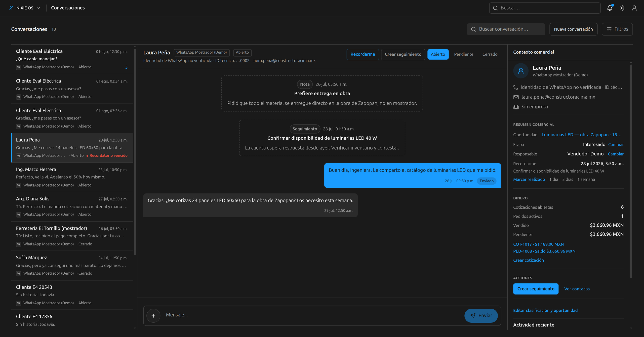Postpone the reminder by 1 semana
Image resolution: width=644 pixels, height=337 pixels.
(x=586, y=180)
